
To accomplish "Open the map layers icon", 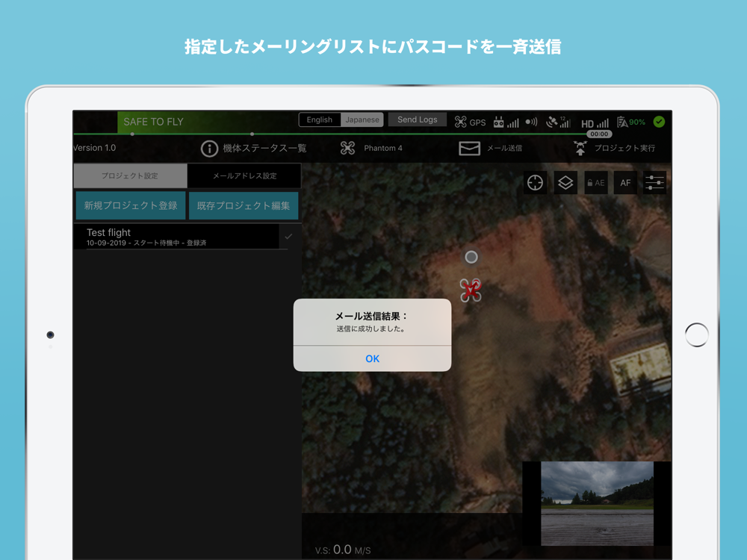I will pos(565,182).
